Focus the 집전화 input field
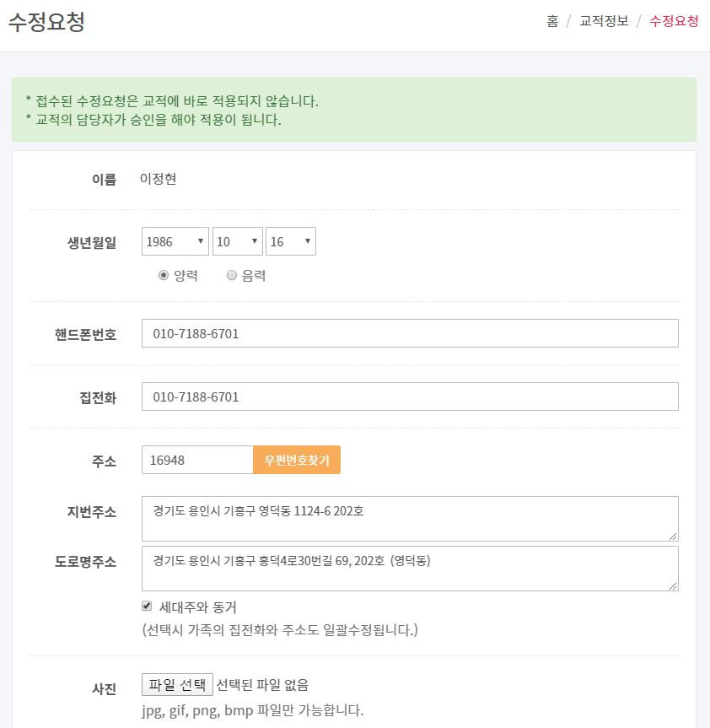The width and height of the screenshot is (710, 728). (410, 396)
